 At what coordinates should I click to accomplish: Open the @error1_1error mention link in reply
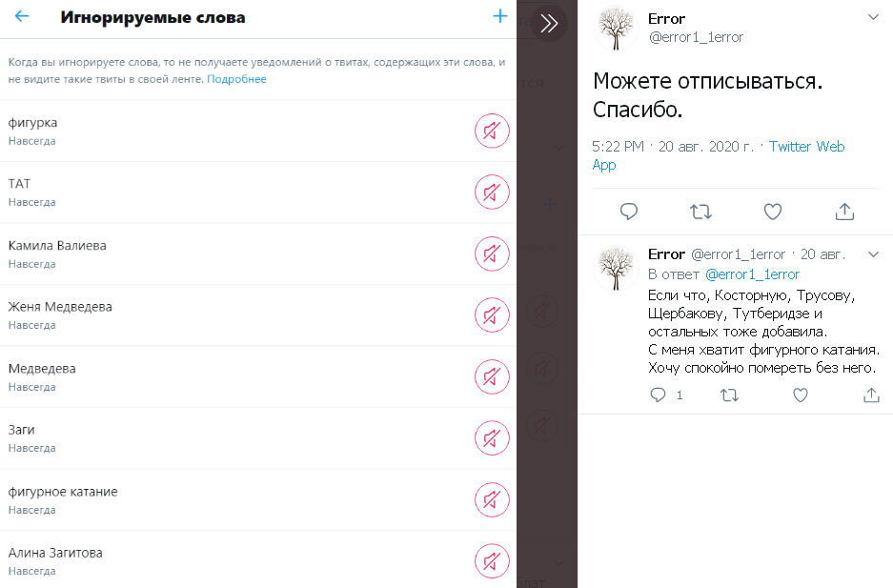pos(752,274)
